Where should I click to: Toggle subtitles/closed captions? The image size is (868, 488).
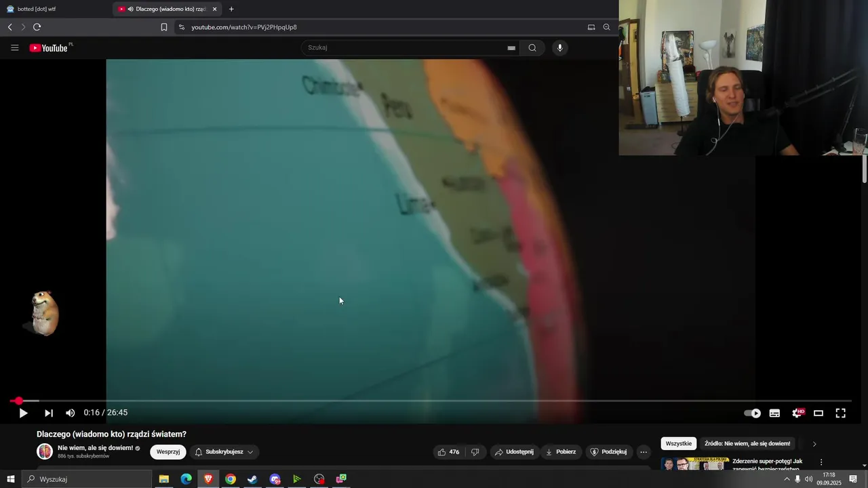(774, 413)
